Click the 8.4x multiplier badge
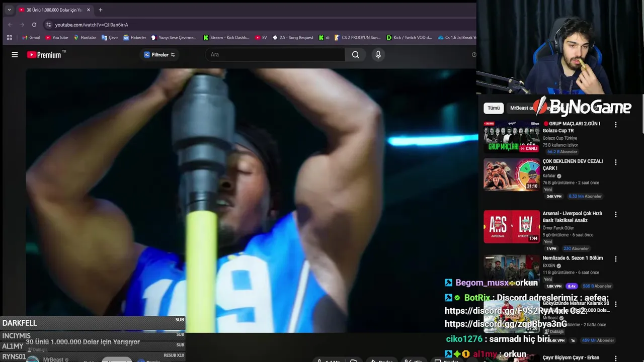The height and width of the screenshot is (362, 644). tap(572, 286)
